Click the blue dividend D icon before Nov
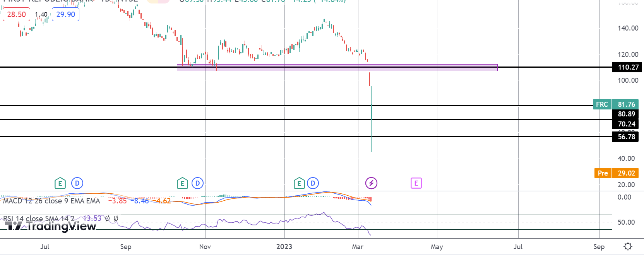This screenshot has width=644, height=256. (x=197, y=183)
